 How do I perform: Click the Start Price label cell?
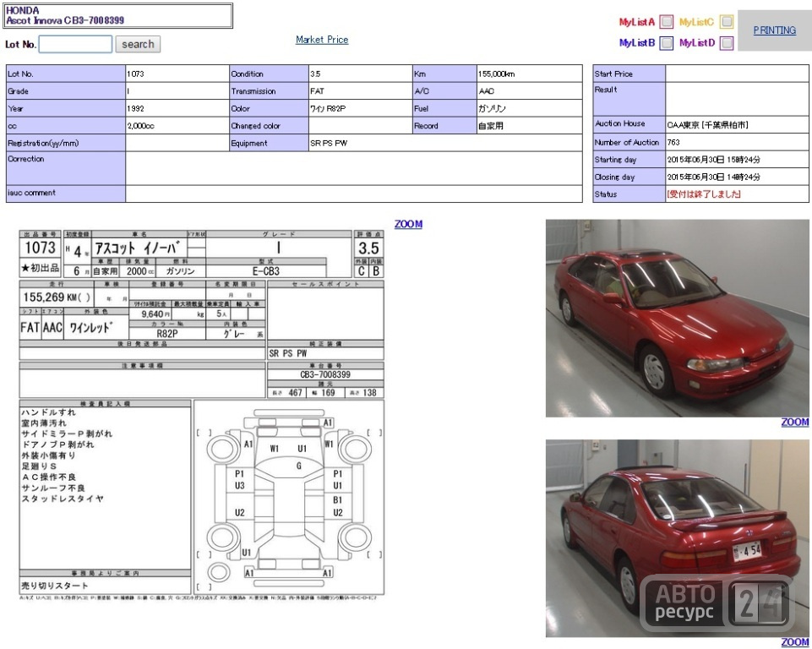click(x=629, y=74)
